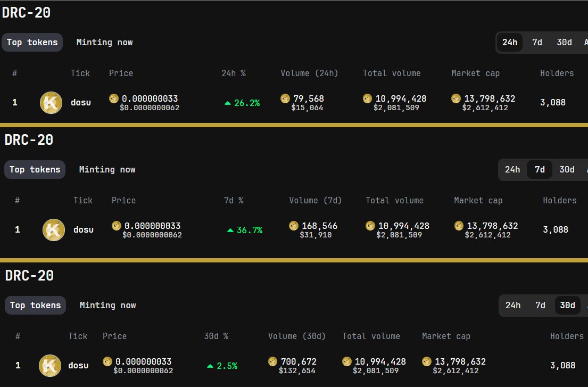This screenshot has width=588, height=387.
Task: Click the 26.2% change value
Action: pos(247,103)
